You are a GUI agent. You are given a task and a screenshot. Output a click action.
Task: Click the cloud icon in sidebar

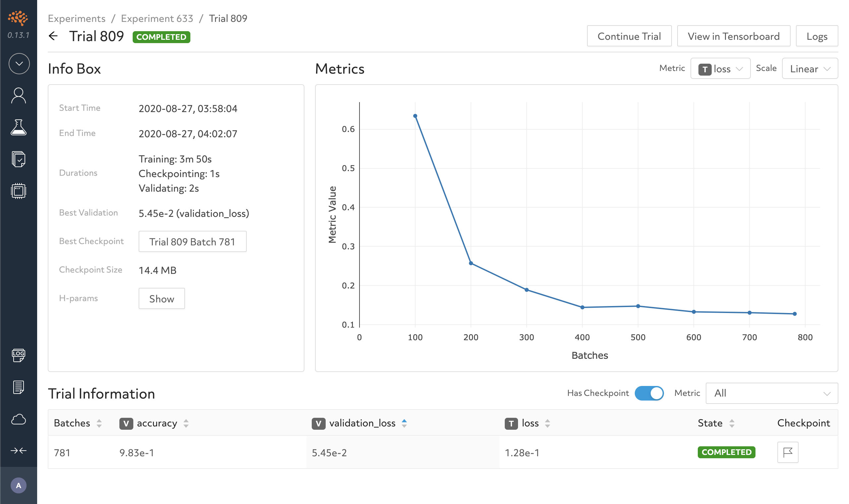(x=19, y=419)
